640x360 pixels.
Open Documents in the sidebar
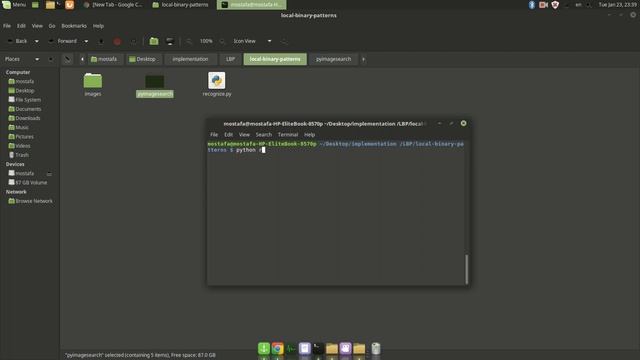pos(25,109)
